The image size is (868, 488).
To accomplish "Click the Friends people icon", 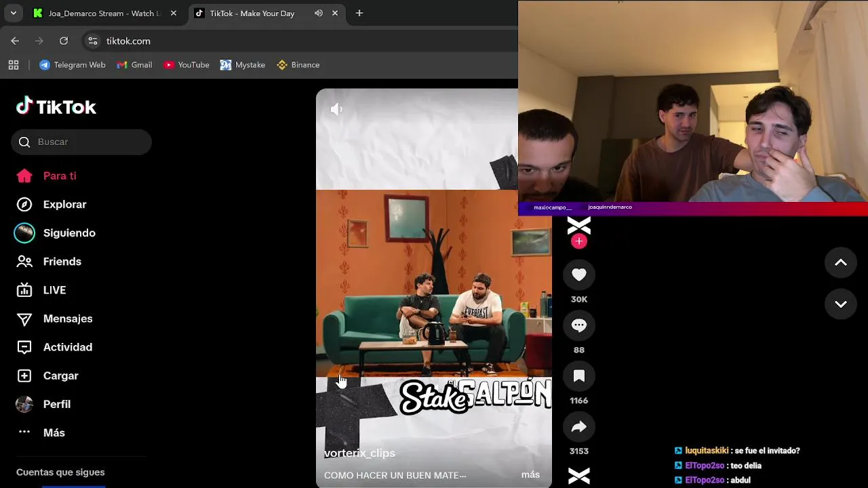I will coord(24,261).
